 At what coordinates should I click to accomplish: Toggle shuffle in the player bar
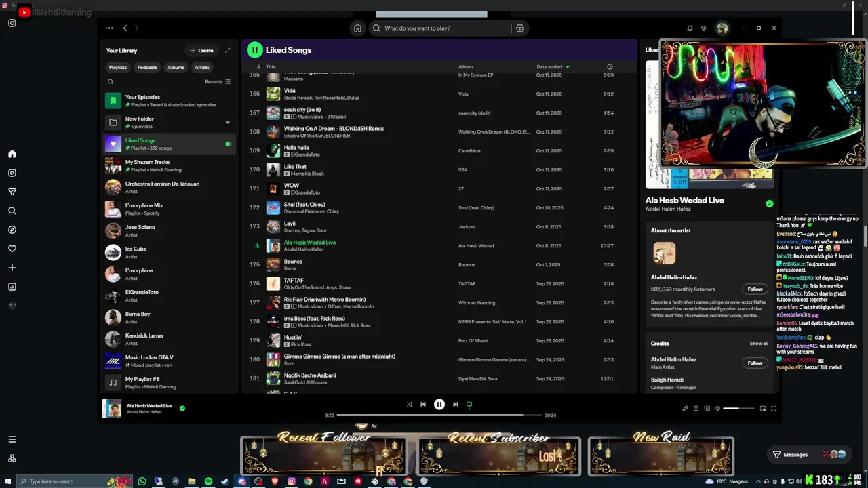point(409,405)
